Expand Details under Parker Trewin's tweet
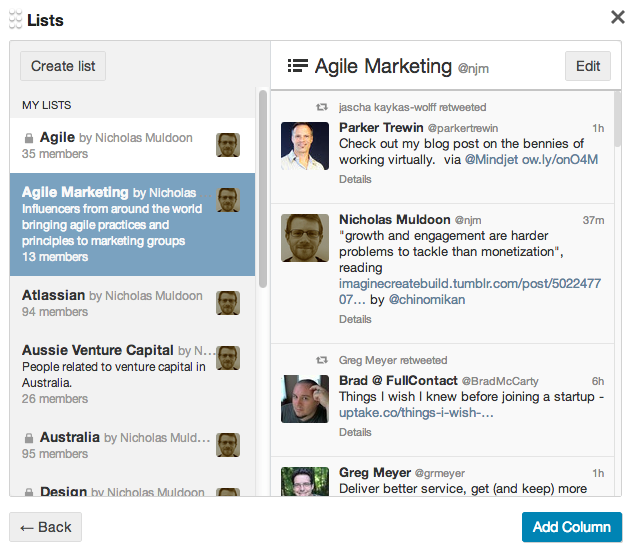The width and height of the screenshot is (631, 551). [x=355, y=180]
